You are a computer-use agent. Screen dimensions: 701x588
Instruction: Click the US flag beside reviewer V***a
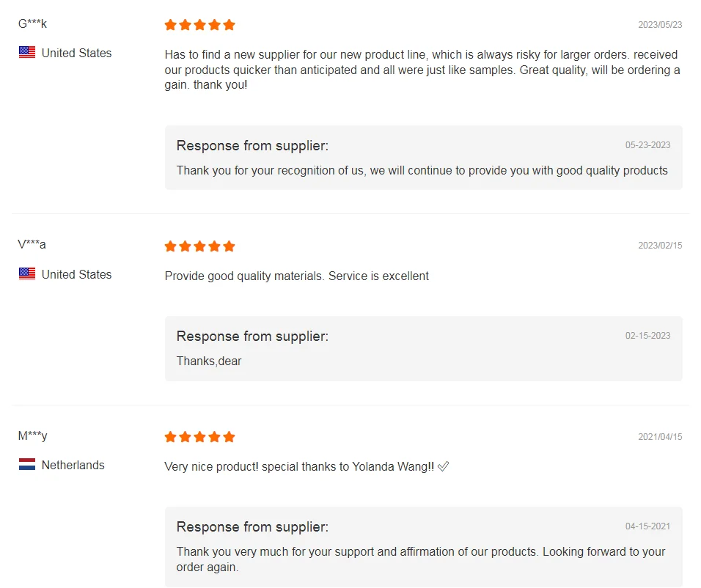coord(27,274)
